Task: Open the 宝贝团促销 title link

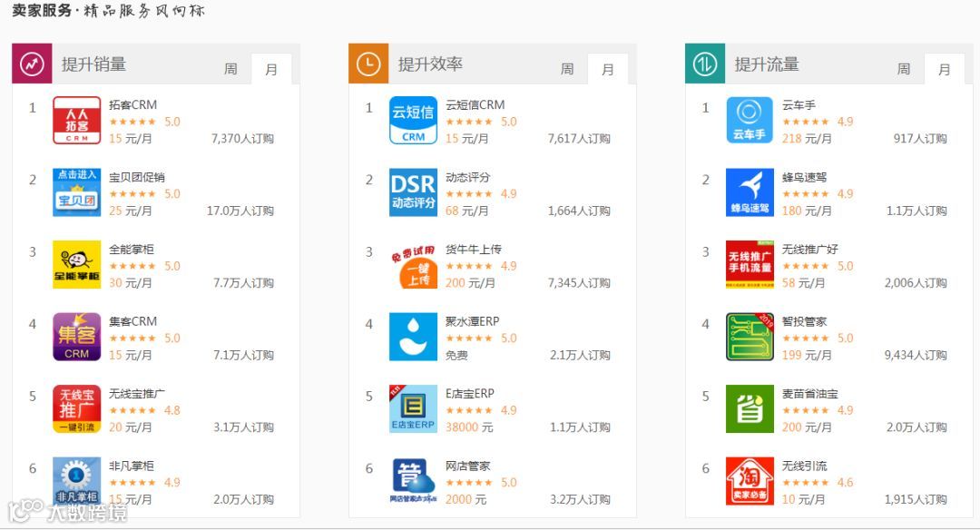Action: click(137, 178)
